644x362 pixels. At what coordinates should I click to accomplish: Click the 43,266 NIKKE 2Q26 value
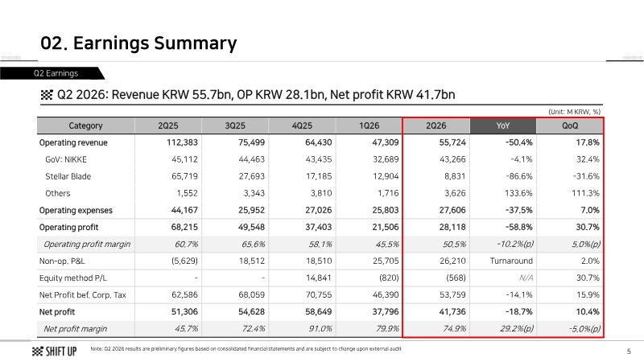click(452, 159)
